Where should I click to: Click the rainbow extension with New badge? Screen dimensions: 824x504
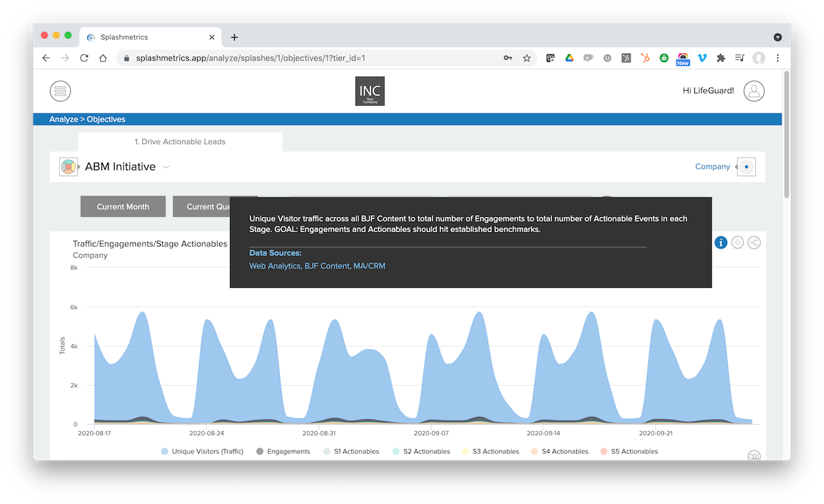click(x=683, y=59)
